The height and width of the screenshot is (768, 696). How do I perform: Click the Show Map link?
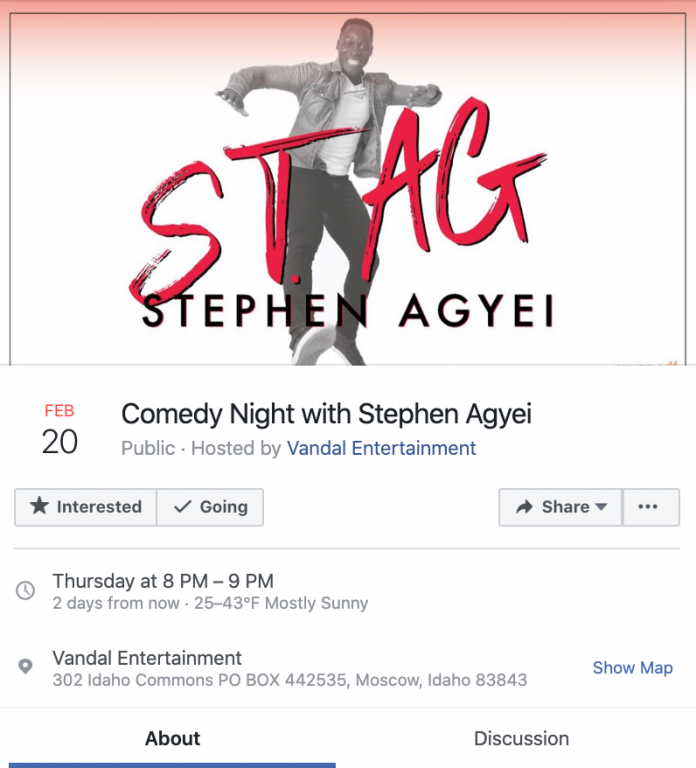[632, 668]
